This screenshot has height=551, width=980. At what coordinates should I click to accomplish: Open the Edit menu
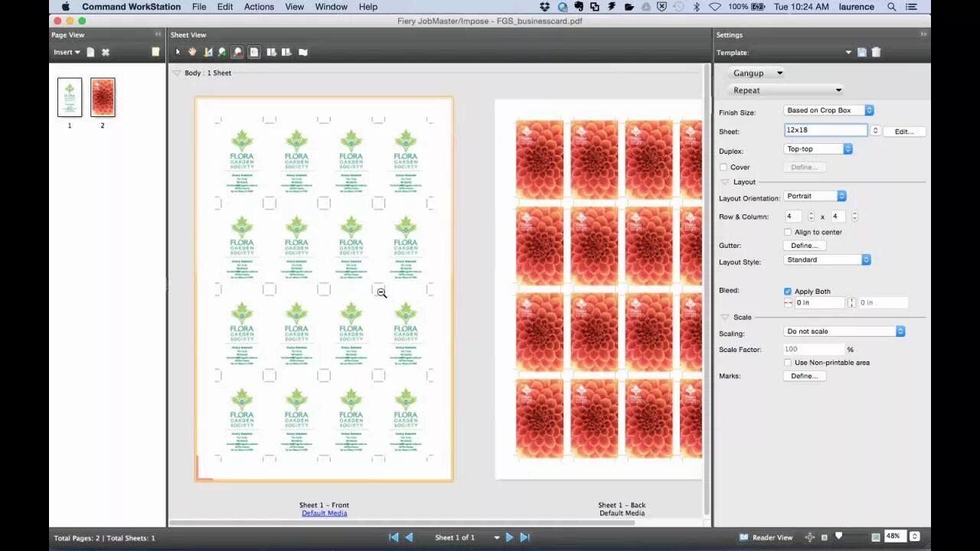224,7
